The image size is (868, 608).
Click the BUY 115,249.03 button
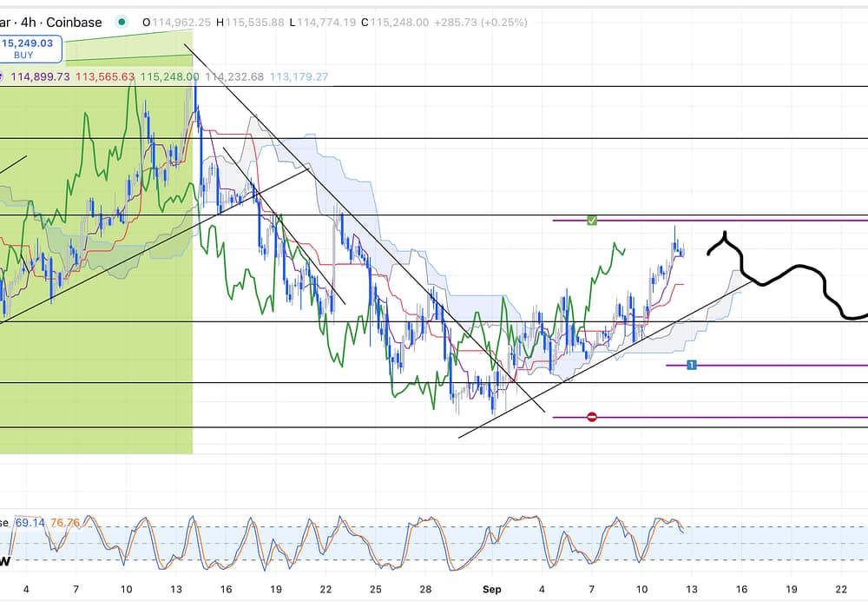coord(31,48)
